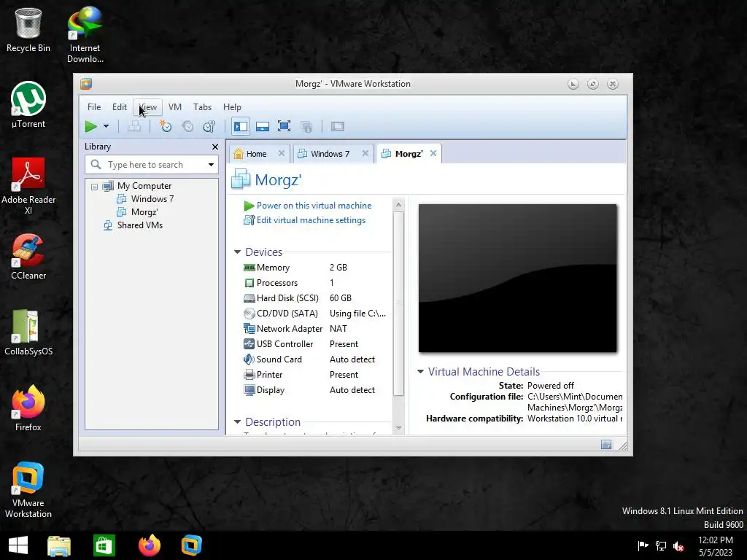Click the Unity mode toolbar icon
The image size is (747, 560).
pos(306,127)
